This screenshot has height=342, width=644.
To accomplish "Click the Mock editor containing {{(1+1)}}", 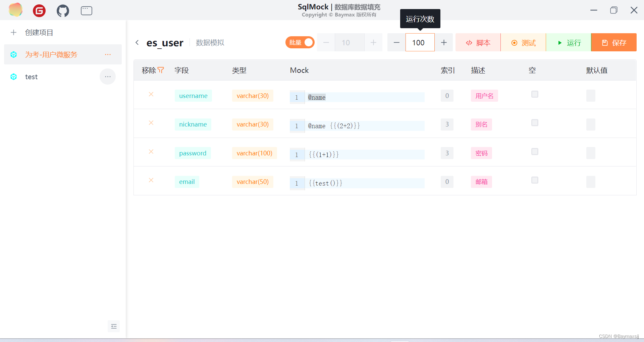I will click(x=357, y=154).
